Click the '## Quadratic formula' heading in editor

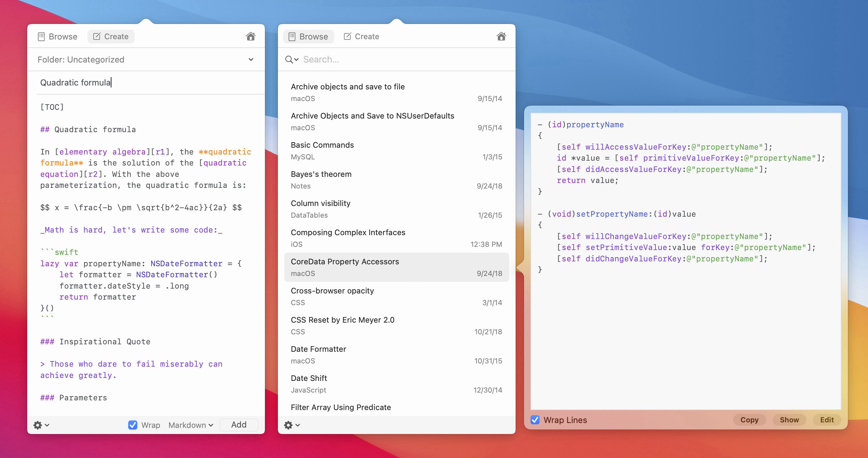click(88, 130)
